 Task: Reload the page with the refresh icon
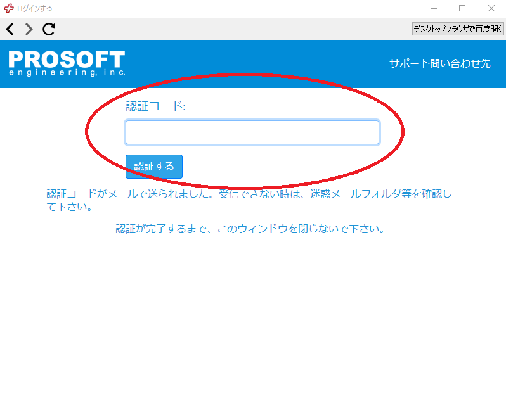[49, 29]
